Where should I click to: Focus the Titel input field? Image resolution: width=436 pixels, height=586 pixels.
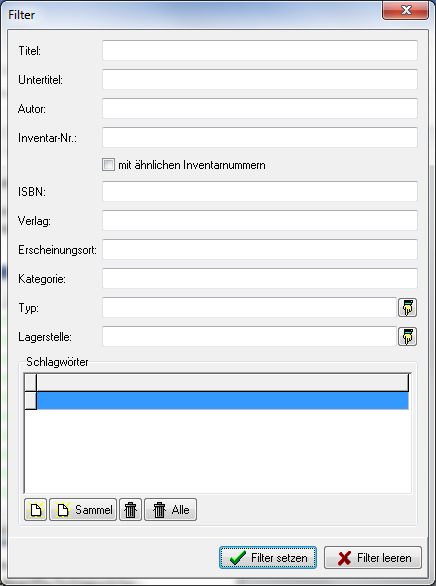pos(260,50)
